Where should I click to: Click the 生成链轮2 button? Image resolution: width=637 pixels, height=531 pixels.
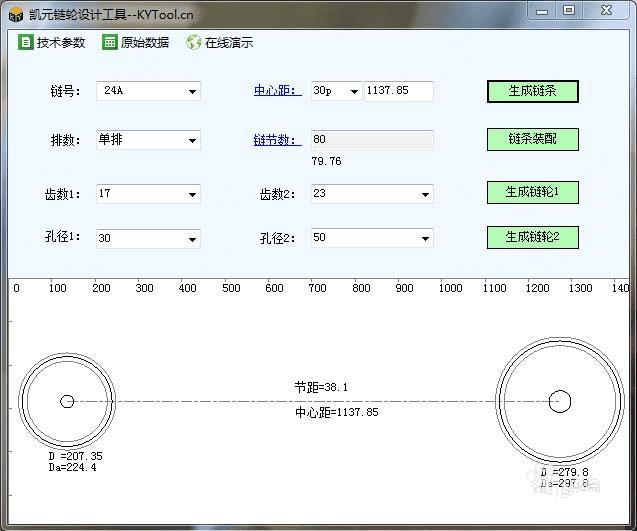(x=533, y=237)
